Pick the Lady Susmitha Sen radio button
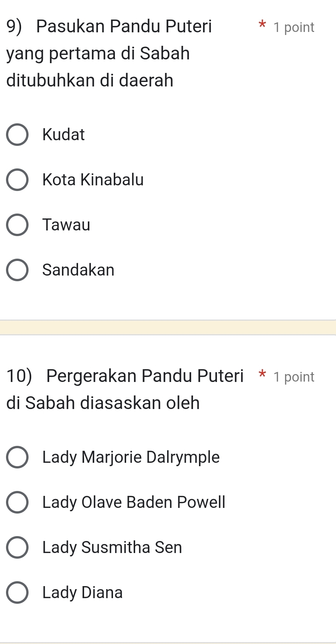This screenshot has height=644, width=336. point(17,547)
